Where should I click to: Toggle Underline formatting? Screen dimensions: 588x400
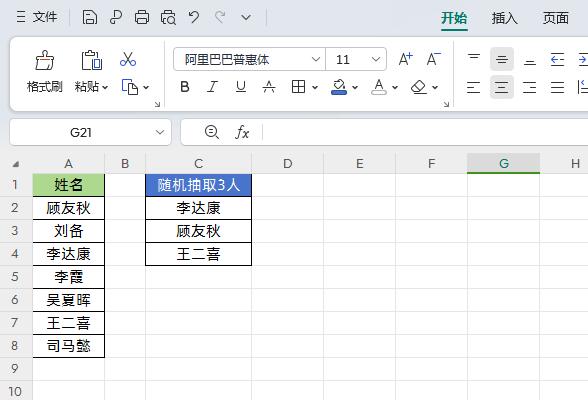coord(241,87)
